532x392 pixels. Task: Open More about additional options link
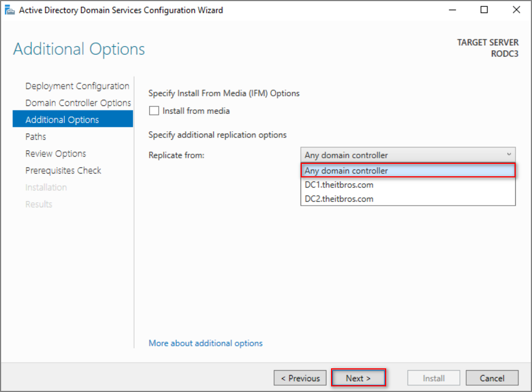205,343
